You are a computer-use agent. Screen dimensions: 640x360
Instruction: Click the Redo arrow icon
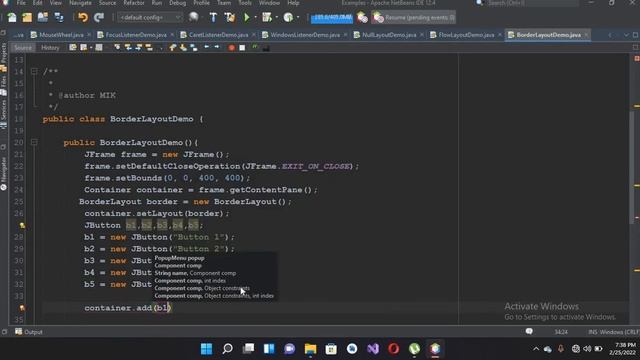(99, 18)
